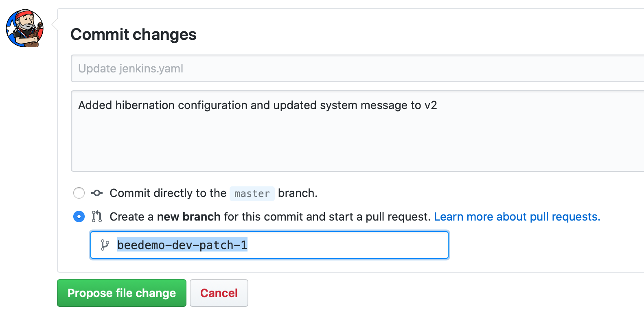644x328 pixels.
Task: Click the highlighted beedemo-dev-patch-1 branch name
Action: pos(182,245)
